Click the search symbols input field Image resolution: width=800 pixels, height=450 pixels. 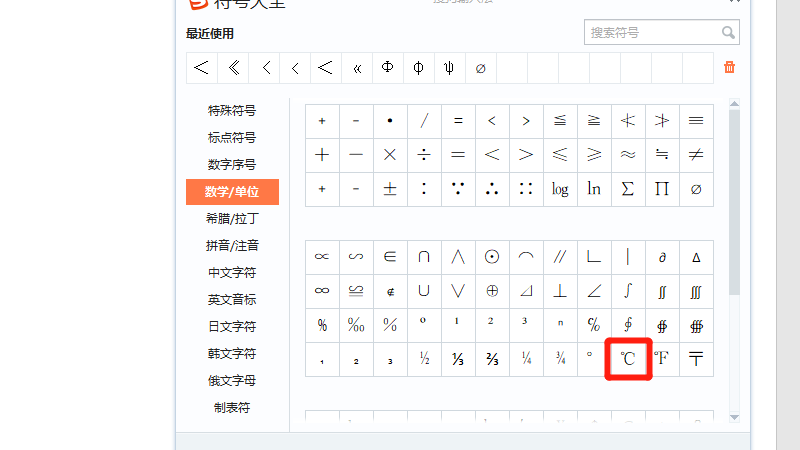651,33
